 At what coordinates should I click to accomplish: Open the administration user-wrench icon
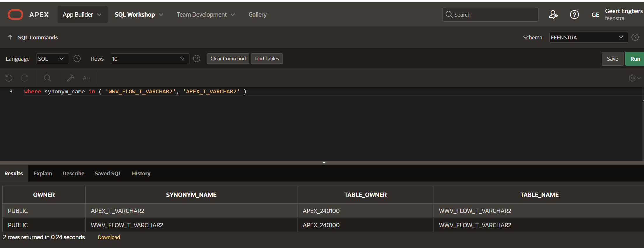[553, 15]
